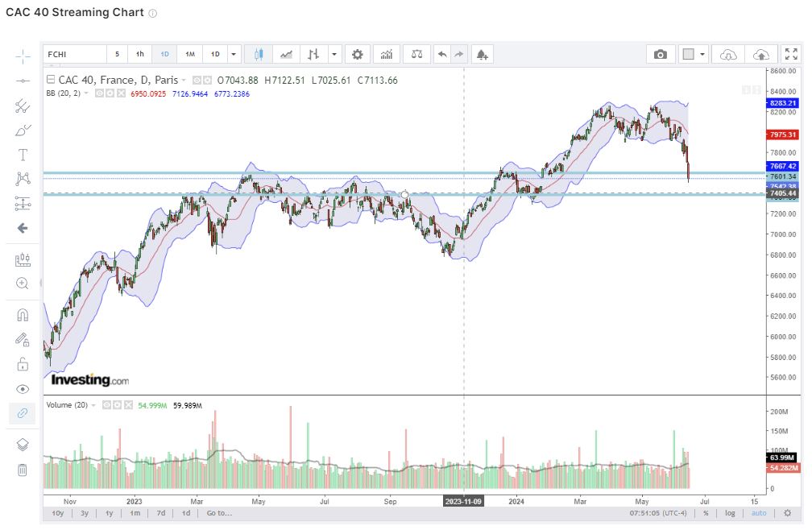This screenshot has width=812, height=530.
Task: Choose the candlestick chart style
Action: pyautogui.click(x=259, y=54)
